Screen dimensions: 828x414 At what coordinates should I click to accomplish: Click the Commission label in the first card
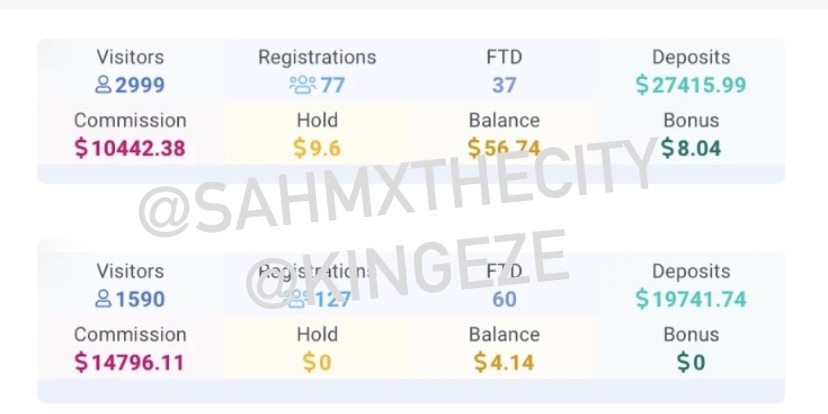130,120
